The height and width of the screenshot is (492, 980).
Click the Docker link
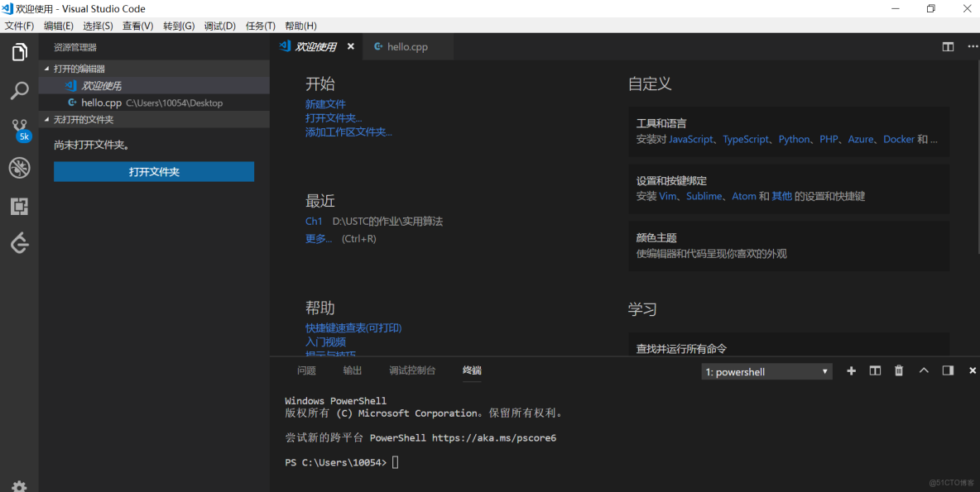(x=899, y=139)
